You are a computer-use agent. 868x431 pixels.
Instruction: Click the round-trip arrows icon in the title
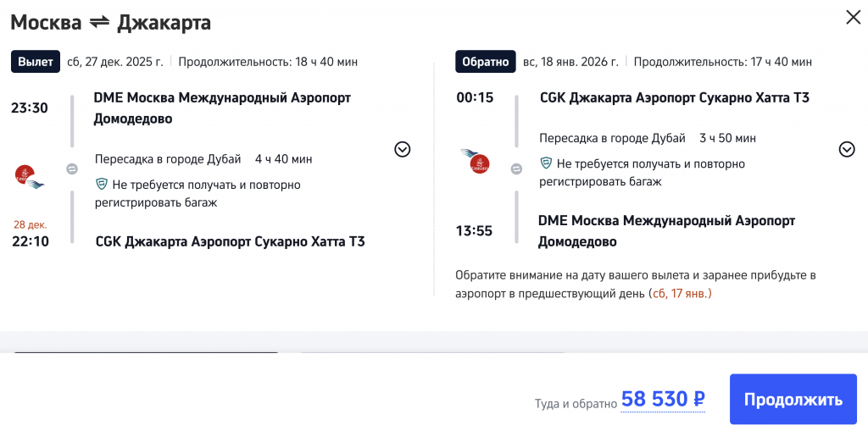(99, 23)
